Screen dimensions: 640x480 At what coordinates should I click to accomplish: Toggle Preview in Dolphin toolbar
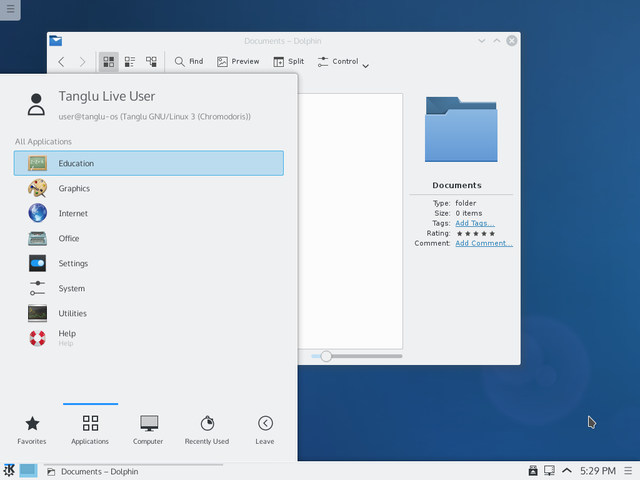click(x=238, y=61)
